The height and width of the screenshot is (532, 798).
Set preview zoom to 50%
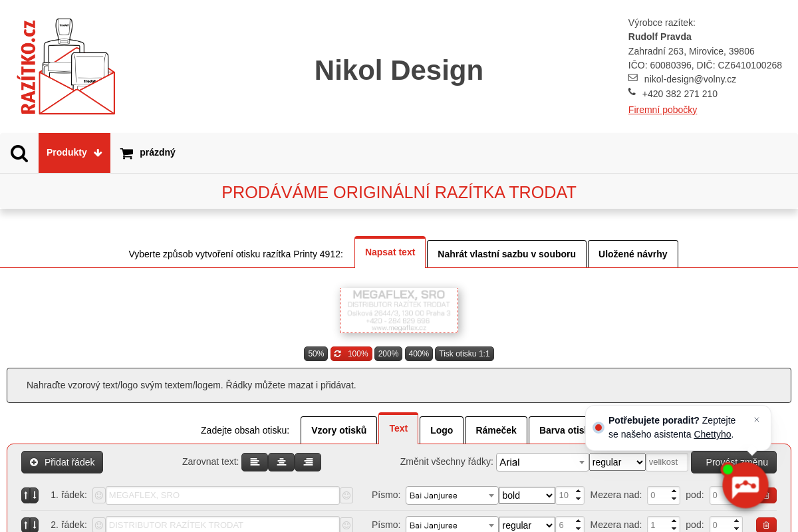[x=316, y=354]
